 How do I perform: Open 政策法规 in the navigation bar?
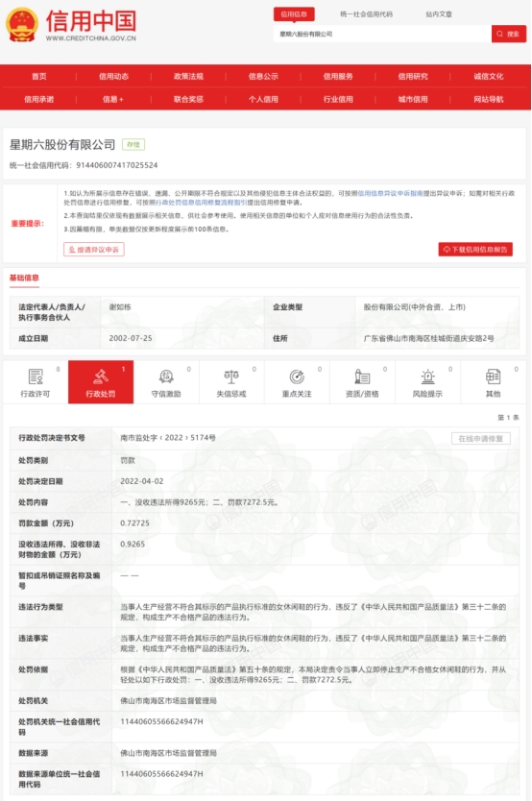tap(188, 76)
